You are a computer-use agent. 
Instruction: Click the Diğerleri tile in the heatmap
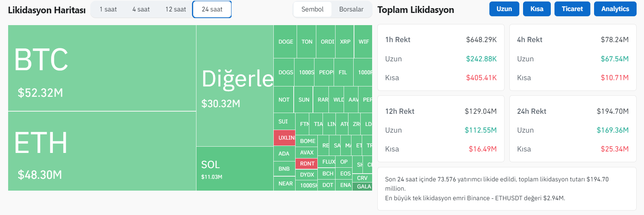(235, 86)
